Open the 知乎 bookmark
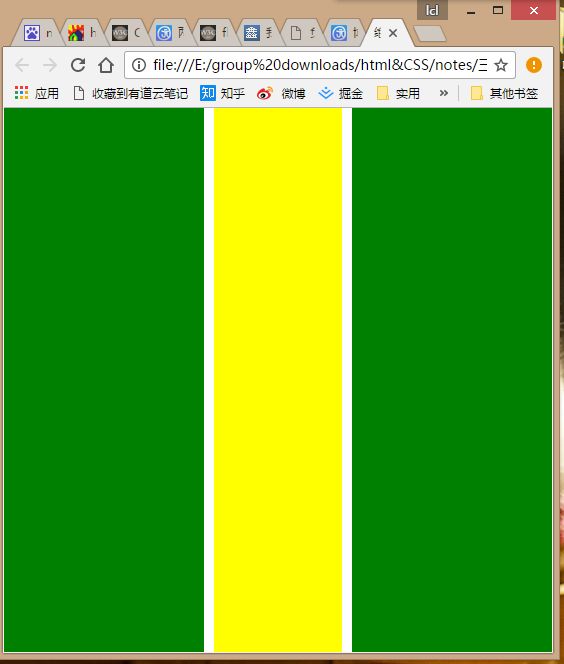 [223, 93]
